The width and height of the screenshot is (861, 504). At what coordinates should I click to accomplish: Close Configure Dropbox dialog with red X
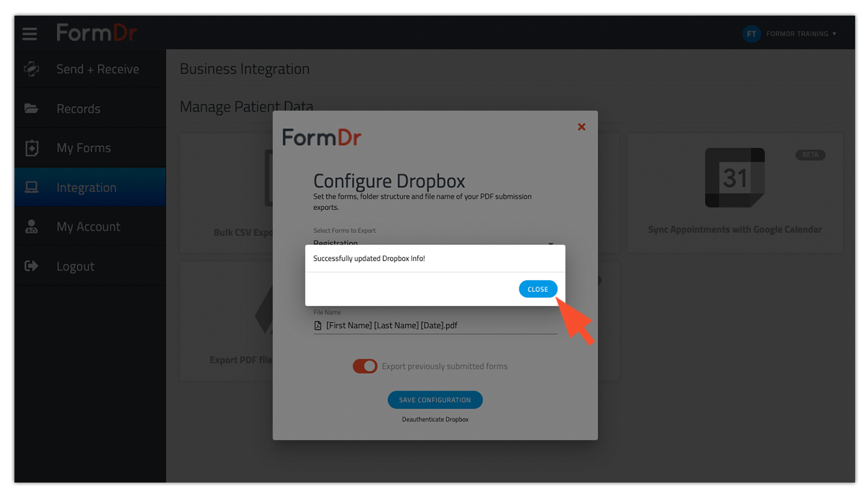pyautogui.click(x=582, y=127)
